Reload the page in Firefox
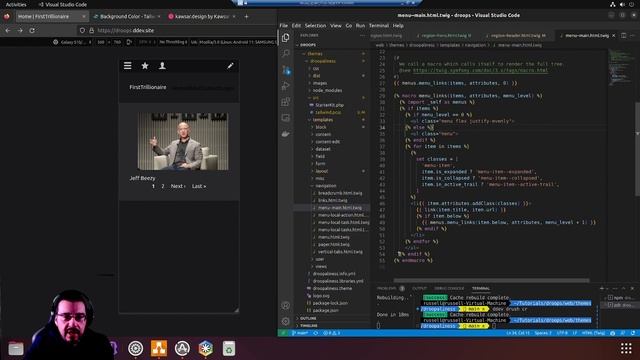Viewport: 640px width, 360px height. click(x=32, y=30)
